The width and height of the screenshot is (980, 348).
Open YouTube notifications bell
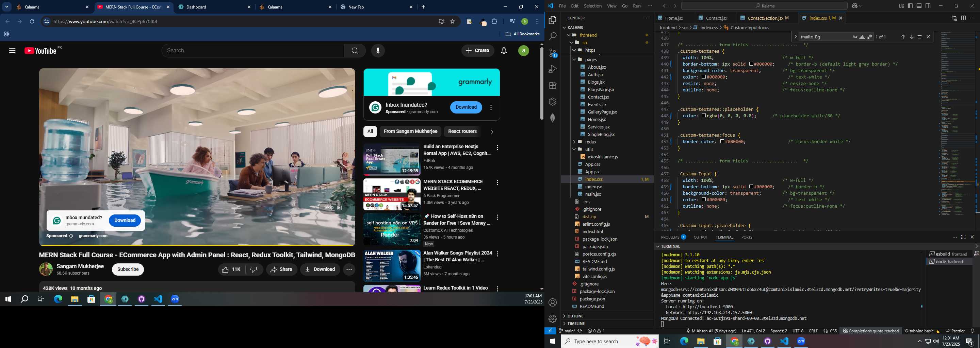[504, 51]
